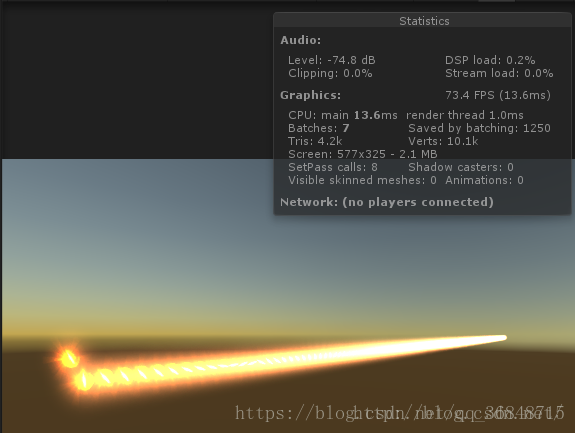Click the Screen 577x325 resolution line
Viewport: 576px width, 433px height.
(363, 154)
